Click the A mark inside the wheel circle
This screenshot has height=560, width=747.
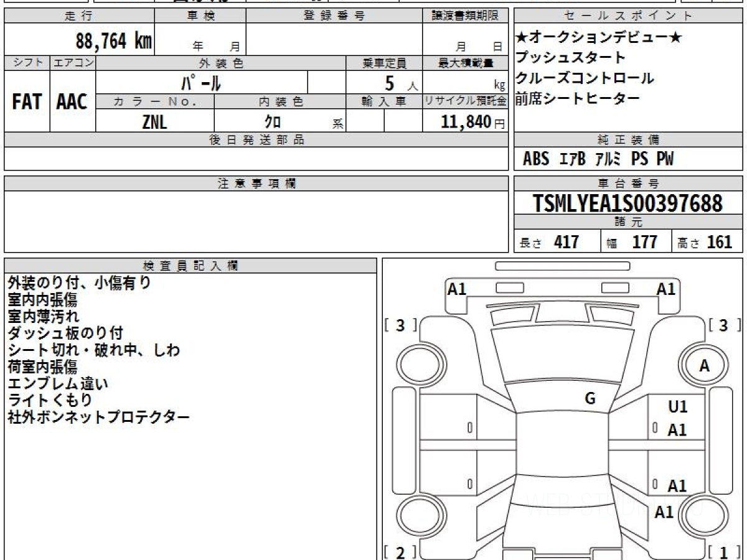pyautogui.click(x=704, y=366)
